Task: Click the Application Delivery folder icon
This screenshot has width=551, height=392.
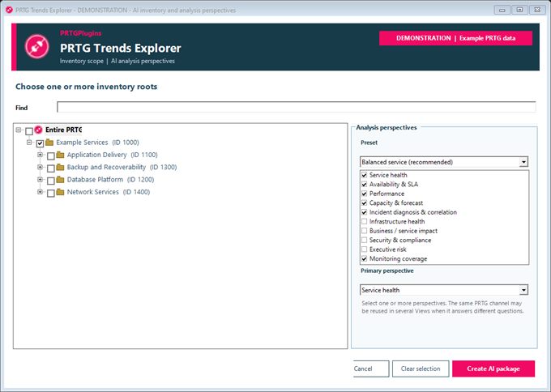Action: coord(60,155)
